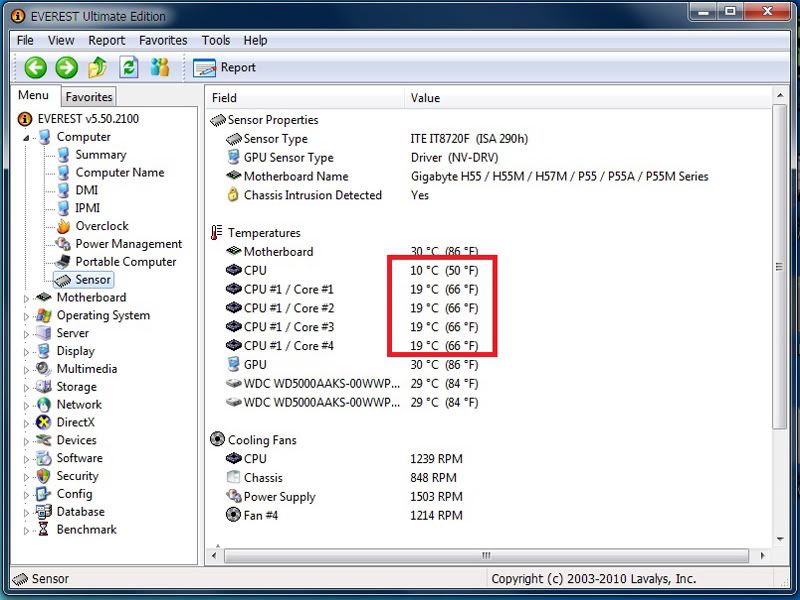Screen dimensions: 800x600
Task: Expand the Storage tree node
Action: (26, 387)
